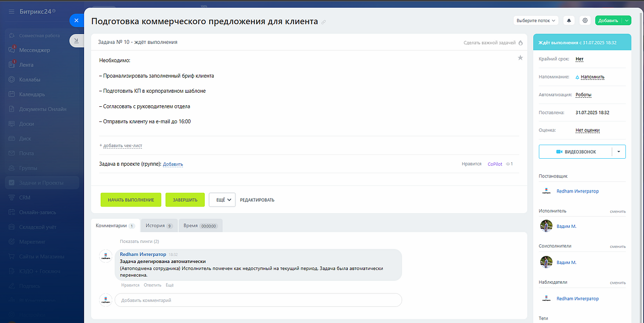
Task: Expand the 'Выберите поток' dropdown
Action: tap(536, 21)
